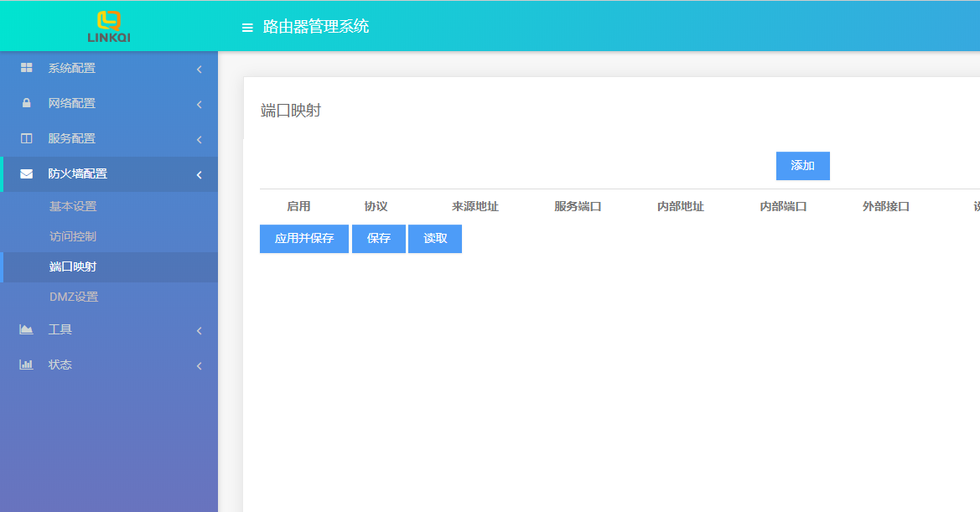Expand the 状态 chevron arrow
Screen dimensions: 980x512
click(x=199, y=365)
